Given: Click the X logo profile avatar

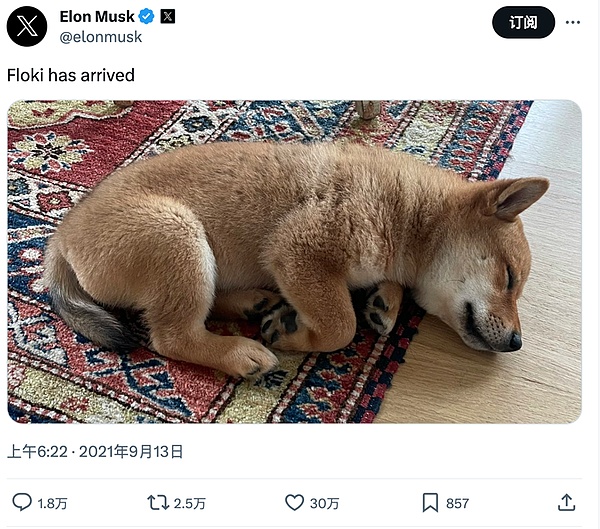Looking at the screenshot, I should coord(27,26).
